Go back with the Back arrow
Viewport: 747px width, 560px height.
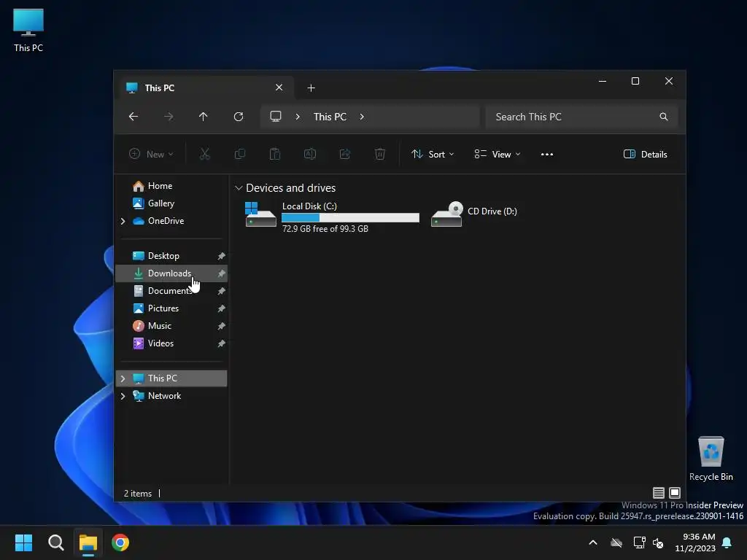coord(133,117)
